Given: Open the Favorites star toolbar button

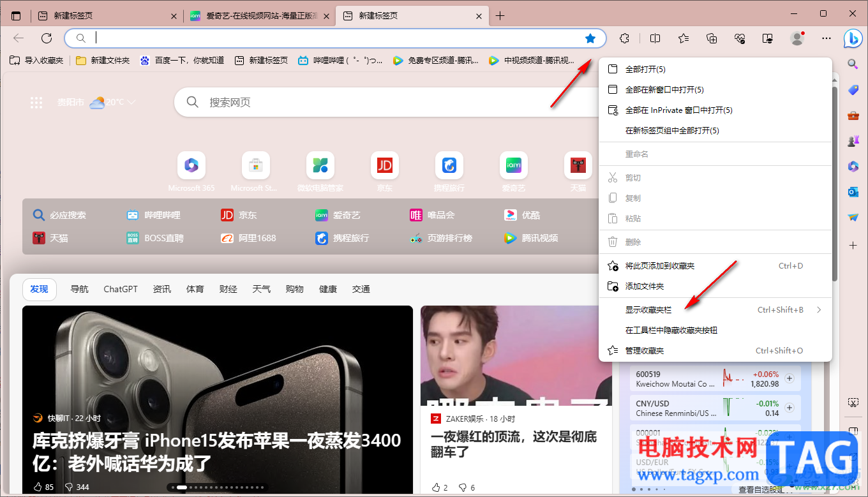Looking at the screenshot, I should coord(684,38).
